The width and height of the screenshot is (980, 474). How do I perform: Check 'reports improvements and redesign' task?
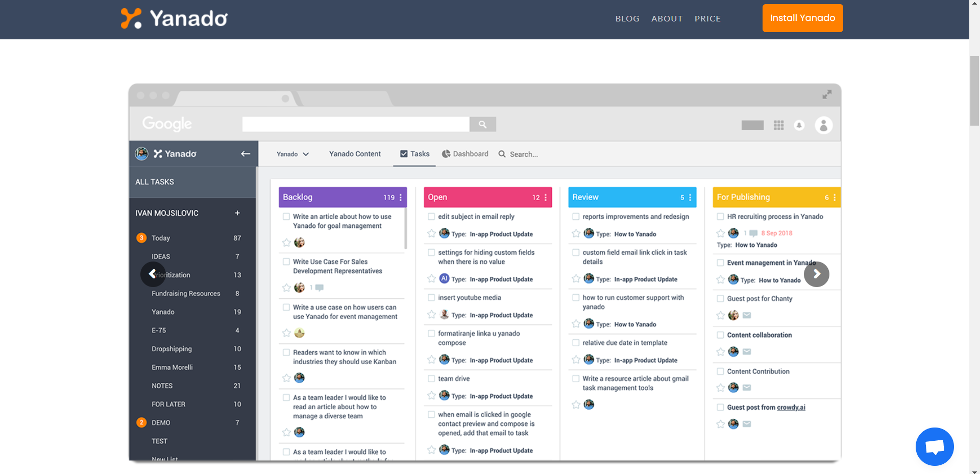click(x=576, y=217)
